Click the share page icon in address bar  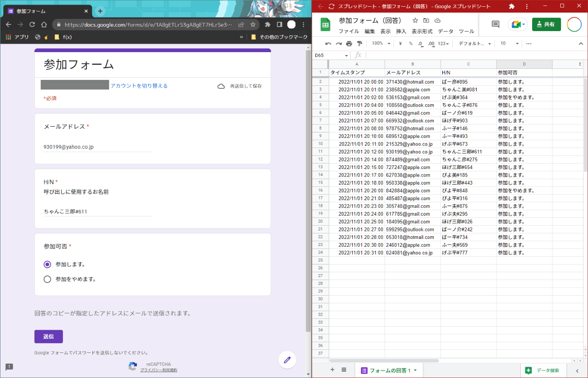(241, 24)
